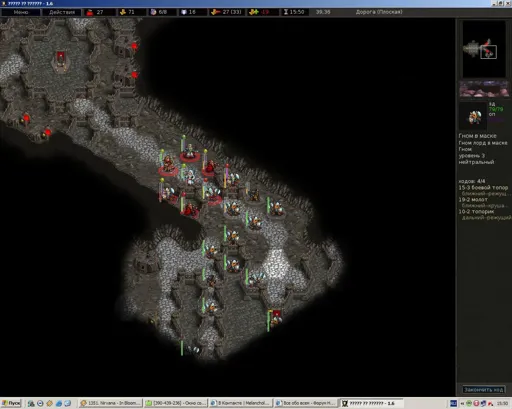Image resolution: width=512 pixels, height=409 pixels.
Task: Switch to the Nirvana In Bloom taskbar window
Action: (x=111, y=403)
